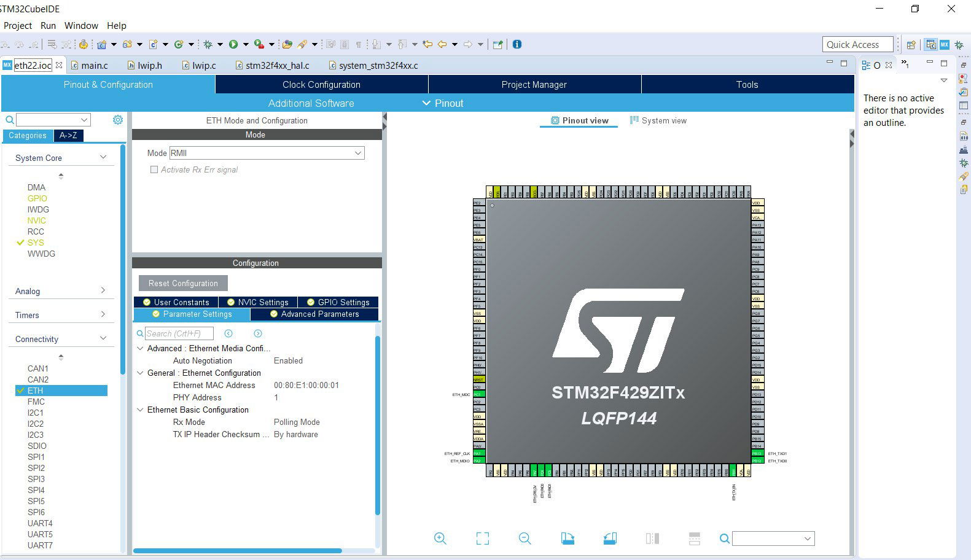Switch to the lwip.h editor tab
This screenshot has width=971, height=560.
[145, 65]
